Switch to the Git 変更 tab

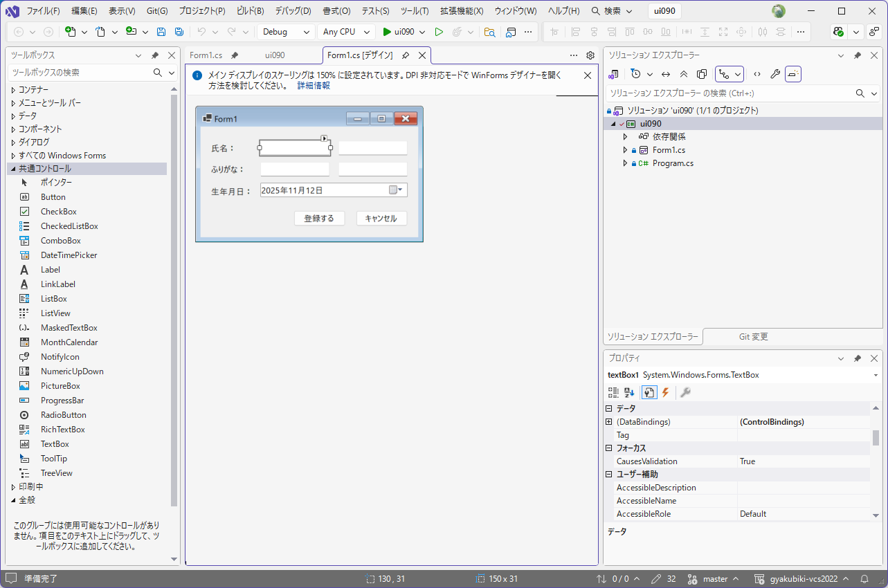753,337
